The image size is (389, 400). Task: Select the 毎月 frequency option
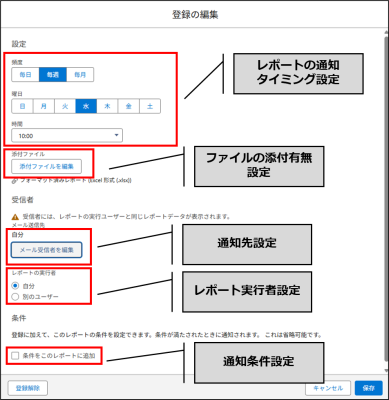coord(80,75)
